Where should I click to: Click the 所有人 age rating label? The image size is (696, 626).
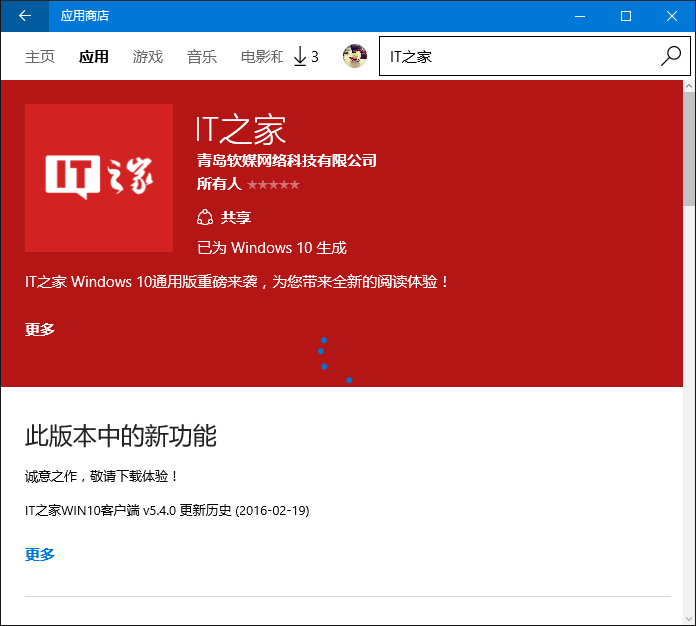(x=219, y=184)
